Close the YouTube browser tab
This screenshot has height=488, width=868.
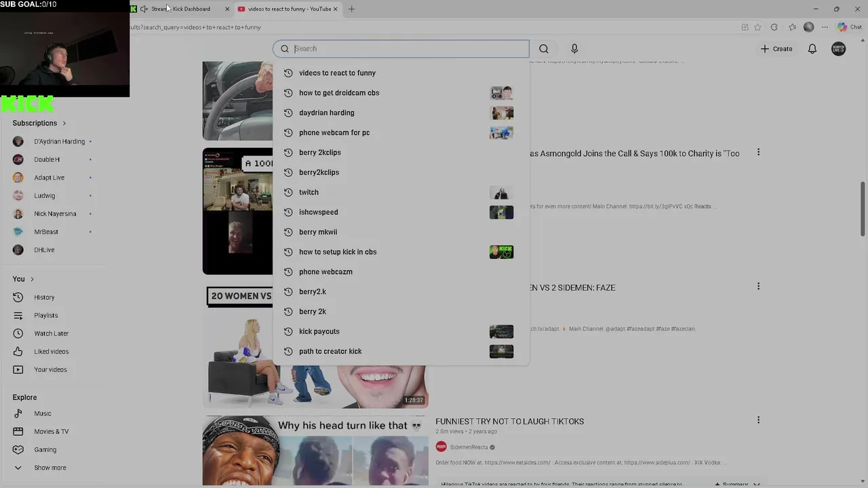[335, 9]
